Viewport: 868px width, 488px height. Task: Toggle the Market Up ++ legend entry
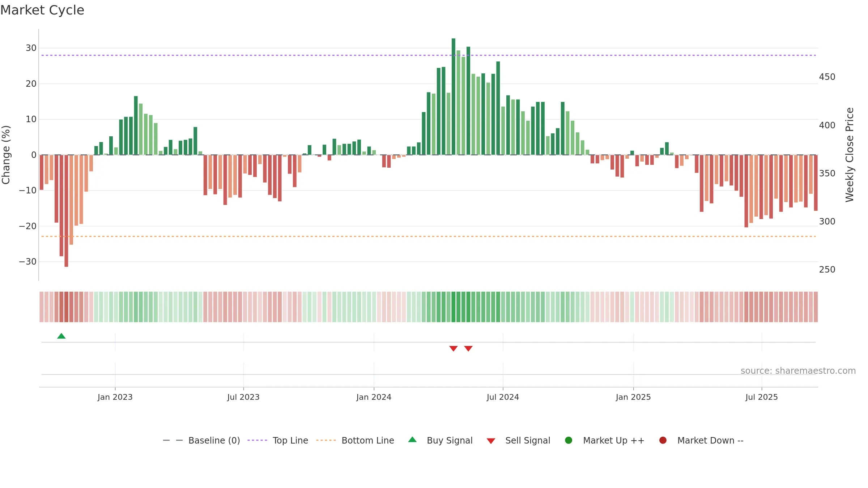tap(605, 440)
